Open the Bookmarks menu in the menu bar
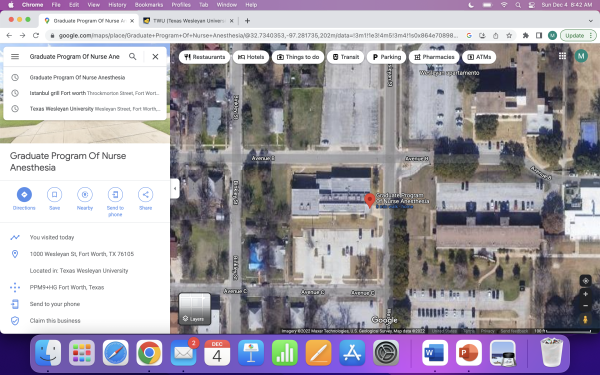Viewport: 600px width, 375px height. pyautogui.click(x=149, y=5)
